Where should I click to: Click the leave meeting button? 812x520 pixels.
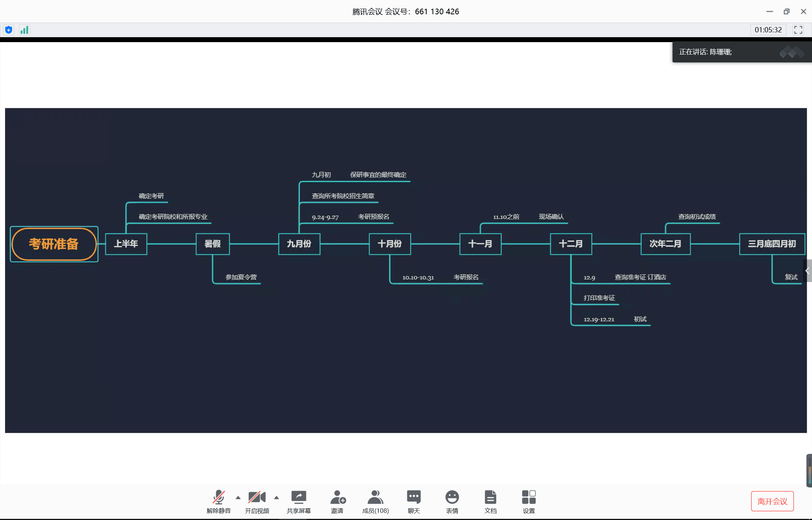pos(772,501)
